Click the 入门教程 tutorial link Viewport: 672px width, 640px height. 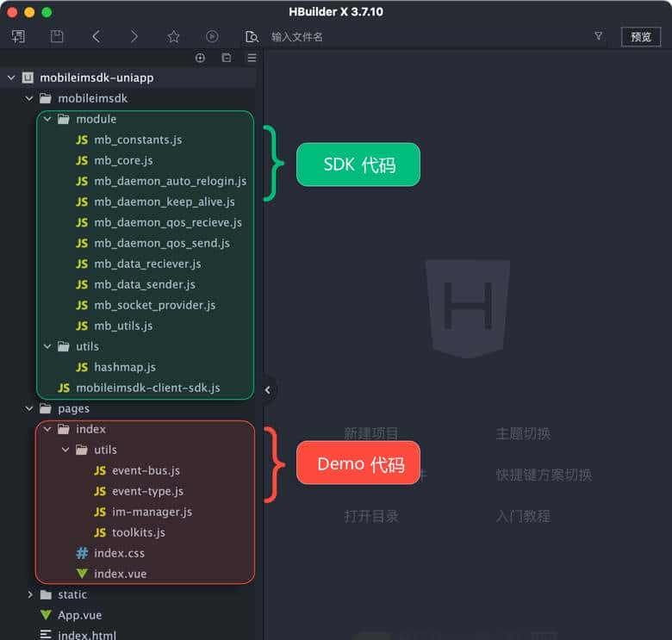(523, 516)
